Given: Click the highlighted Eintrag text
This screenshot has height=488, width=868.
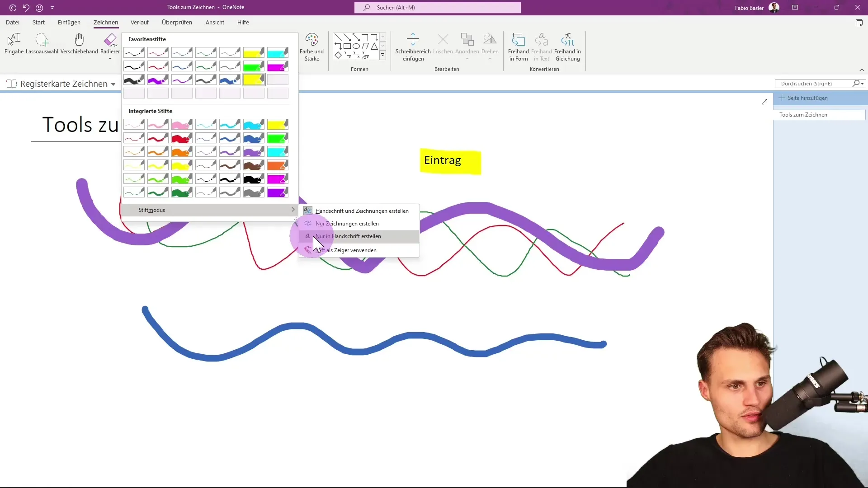Looking at the screenshot, I should click(443, 160).
